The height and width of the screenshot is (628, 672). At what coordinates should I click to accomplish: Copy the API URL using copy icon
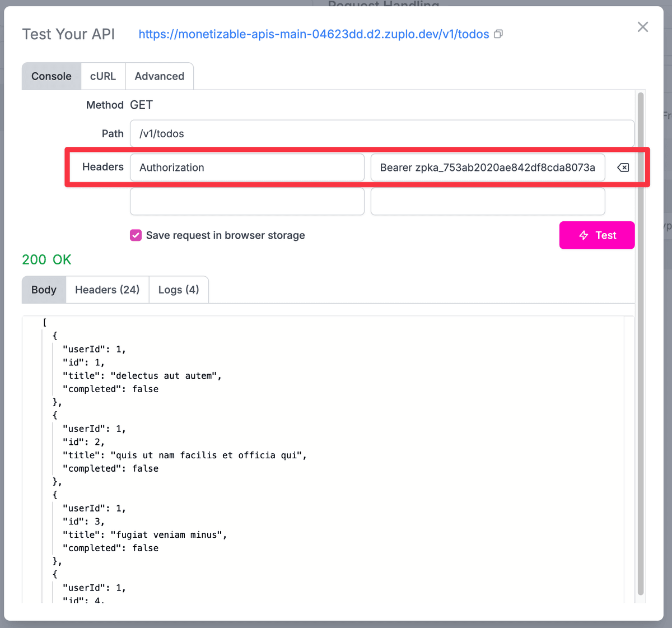[498, 34]
